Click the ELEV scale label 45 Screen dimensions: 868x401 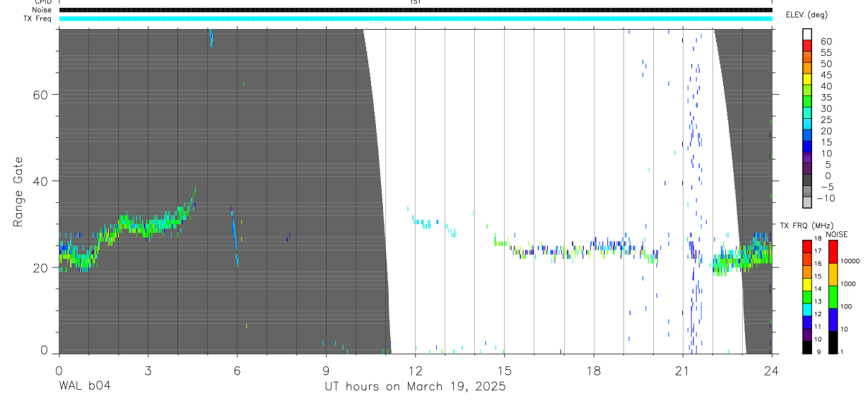(x=826, y=75)
